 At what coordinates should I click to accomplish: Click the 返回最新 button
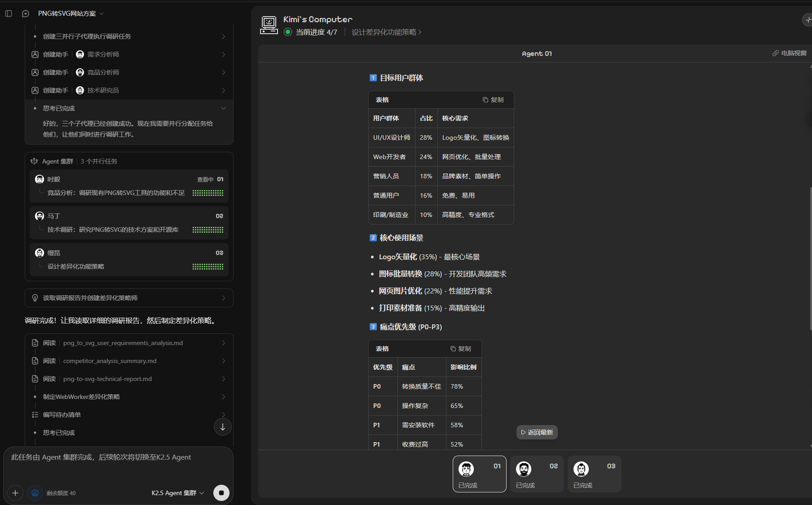coord(537,432)
